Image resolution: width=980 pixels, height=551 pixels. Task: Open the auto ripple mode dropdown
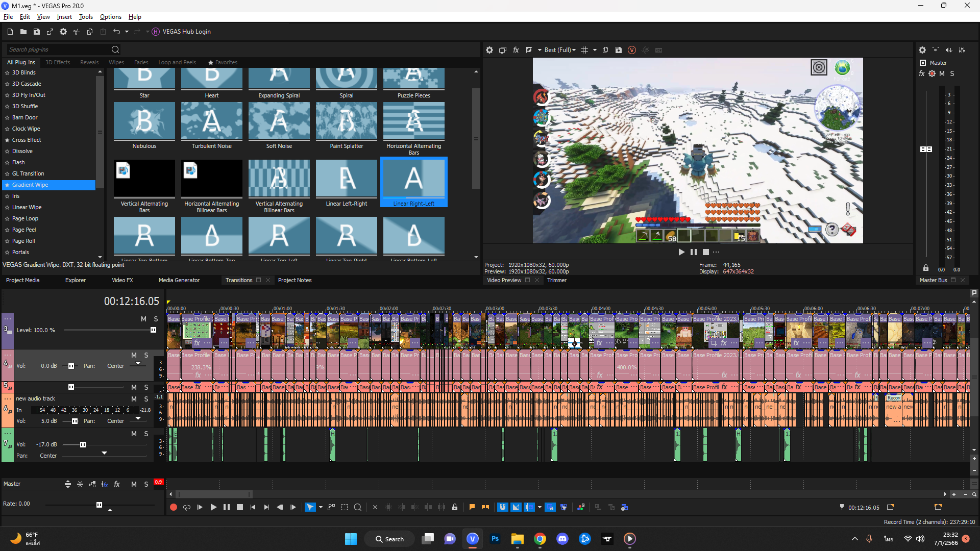pos(540,507)
